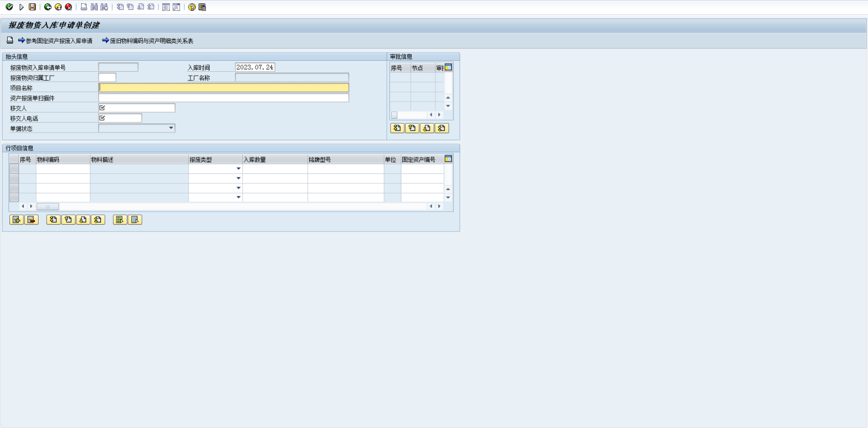
Task: Click the green checkmark Enter icon
Action: point(9,7)
